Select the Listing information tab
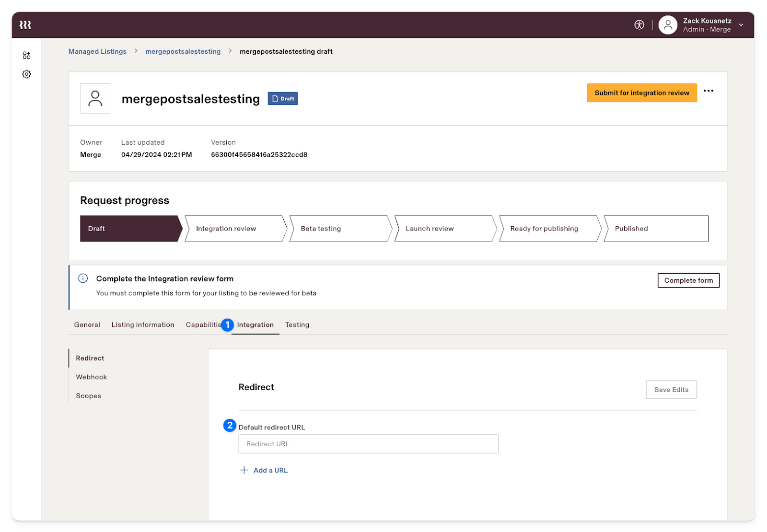This screenshot has height=532, width=767. [143, 325]
